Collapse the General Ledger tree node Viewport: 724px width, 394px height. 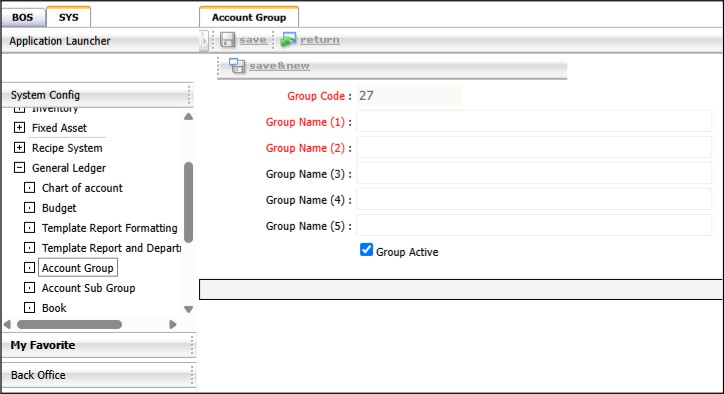[19, 168]
